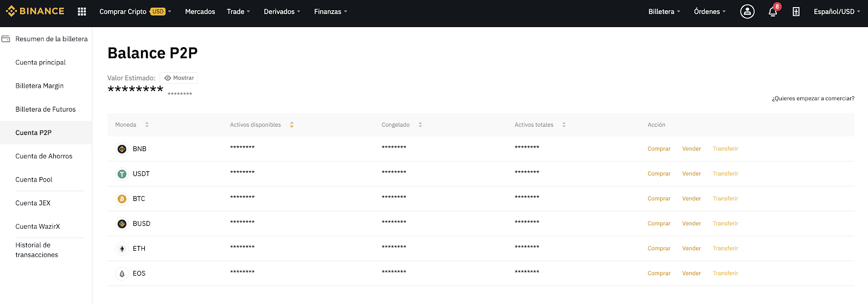Viewport: 868px width, 305px height.
Task: Click Comprar in the BNB row
Action: (x=659, y=149)
